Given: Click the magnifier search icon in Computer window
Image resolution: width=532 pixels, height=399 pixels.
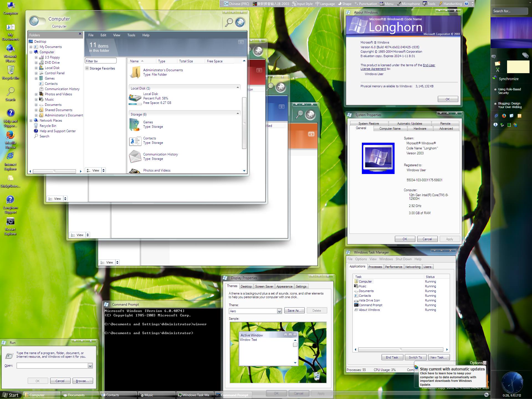Looking at the screenshot, I should (229, 22).
